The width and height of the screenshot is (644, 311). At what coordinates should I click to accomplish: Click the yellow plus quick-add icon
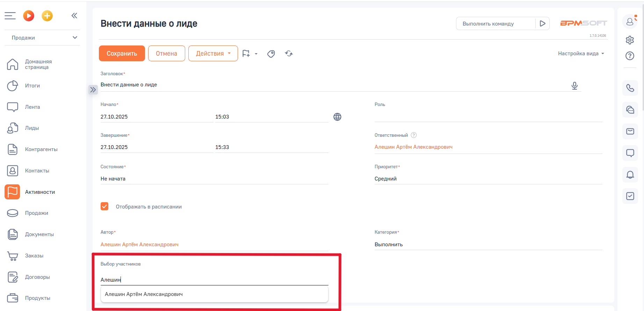[47, 16]
